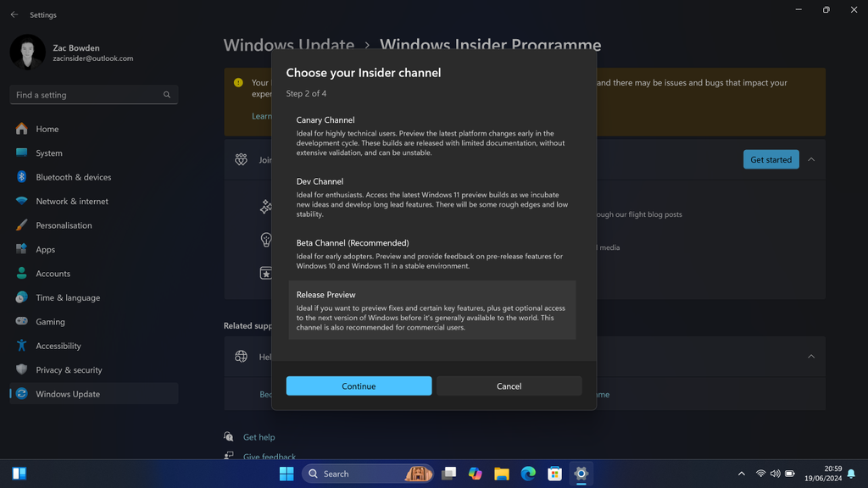Click the Get help link
The height and width of the screenshot is (488, 868).
tap(259, 437)
